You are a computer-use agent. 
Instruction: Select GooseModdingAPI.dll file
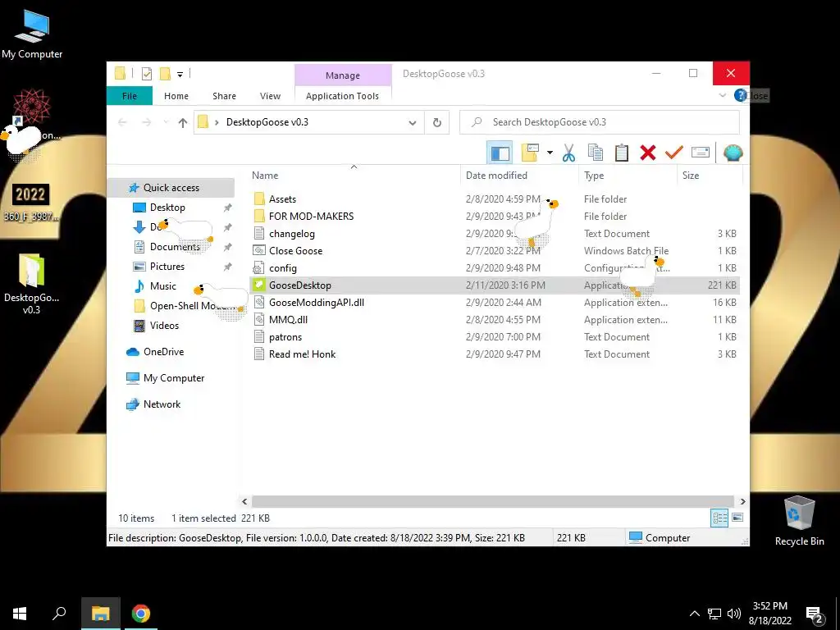tap(317, 302)
